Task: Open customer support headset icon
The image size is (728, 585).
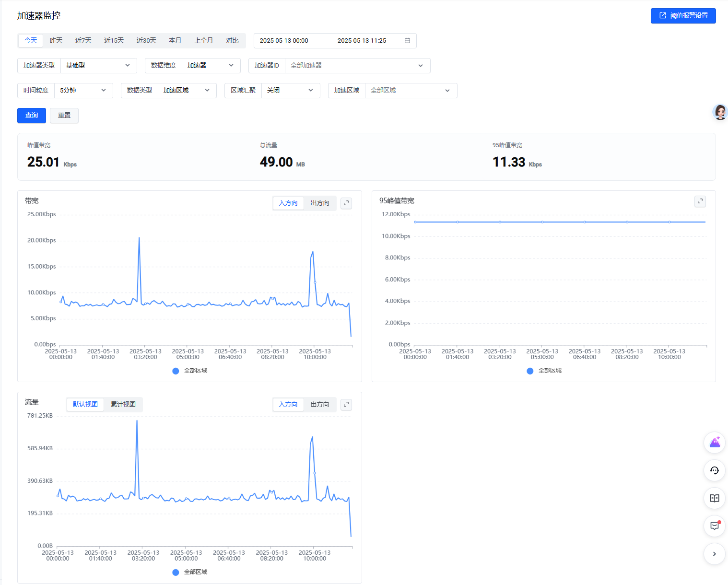Action: [x=714, y=470]
